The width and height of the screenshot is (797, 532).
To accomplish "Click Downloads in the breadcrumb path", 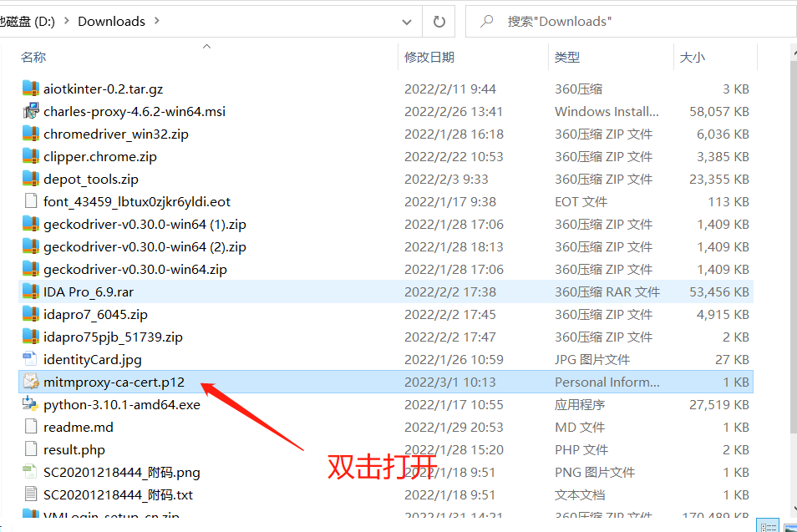I will pos(111,22).
